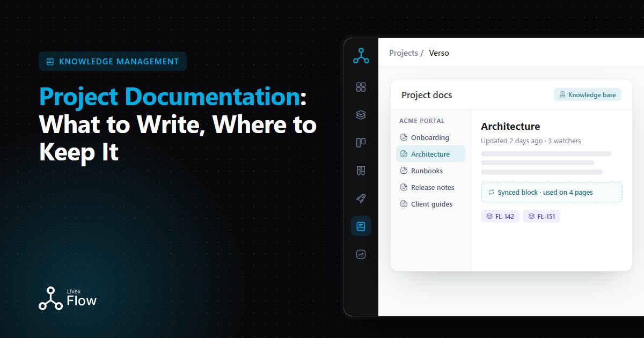Screen dimensions: 644x338
Task: Click the Synced block callout
Action: (x=552, y=192)
